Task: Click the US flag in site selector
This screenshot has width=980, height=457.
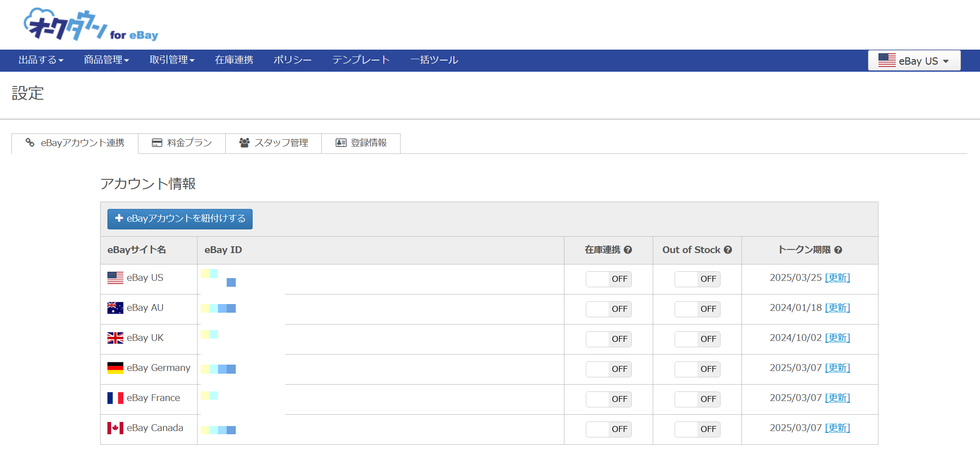Action: coord(887,60)
